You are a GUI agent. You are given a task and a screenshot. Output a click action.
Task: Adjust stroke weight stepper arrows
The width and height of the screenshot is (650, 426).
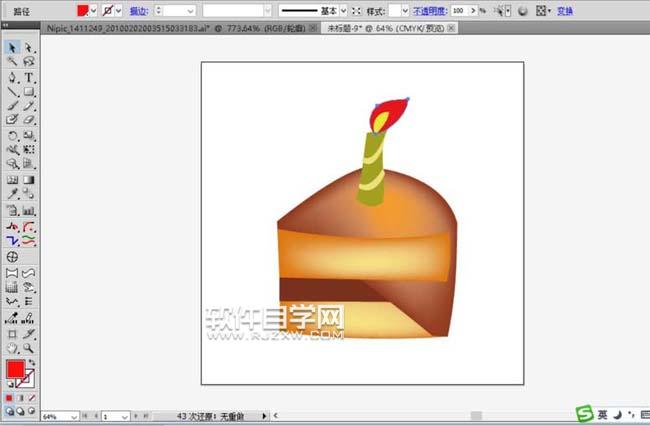158,11
